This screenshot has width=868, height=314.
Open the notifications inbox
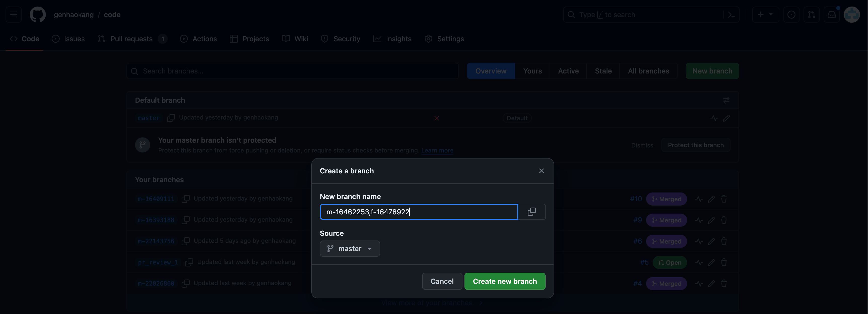point(832,15)
